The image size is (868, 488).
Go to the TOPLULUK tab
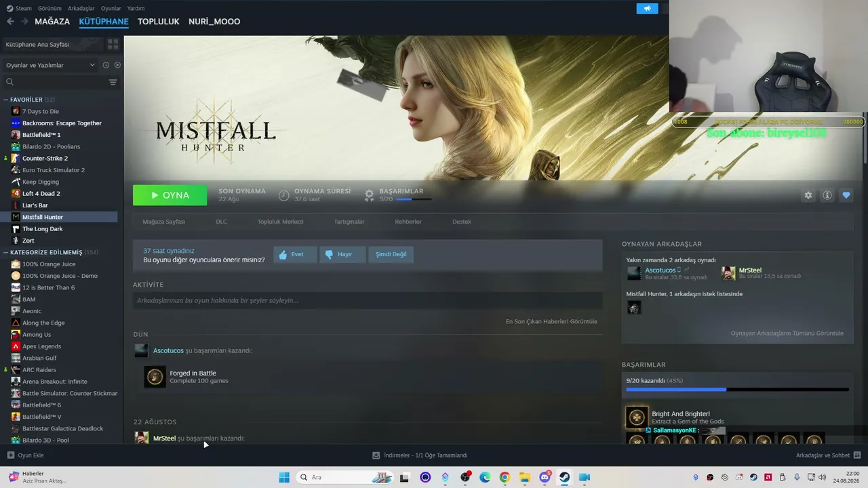click(159, 22)
